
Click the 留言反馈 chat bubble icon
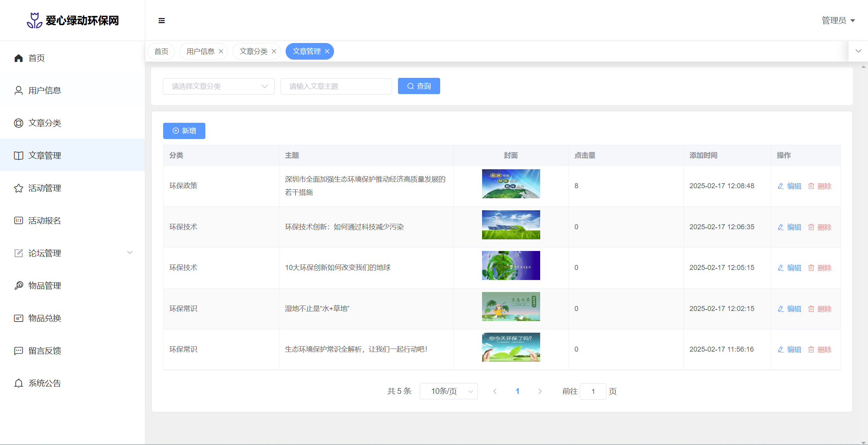(x=19, y=351)
